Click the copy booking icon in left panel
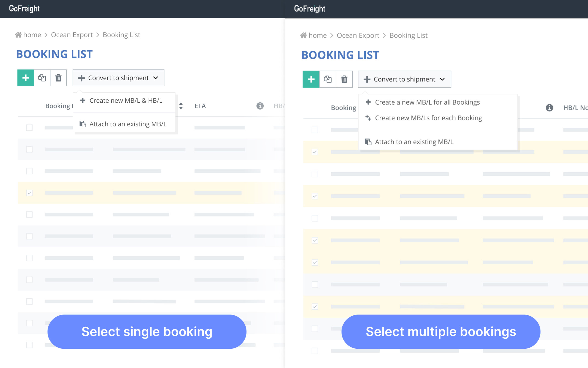This screenshot has height=368, width=588. pyautogui.click(x=42, y=78)
